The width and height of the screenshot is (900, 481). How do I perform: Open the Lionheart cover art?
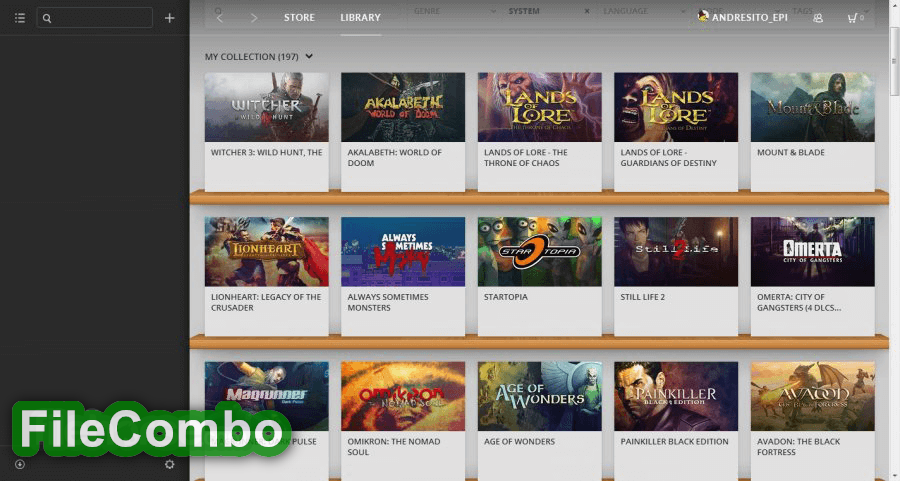[x=267, y=251]
